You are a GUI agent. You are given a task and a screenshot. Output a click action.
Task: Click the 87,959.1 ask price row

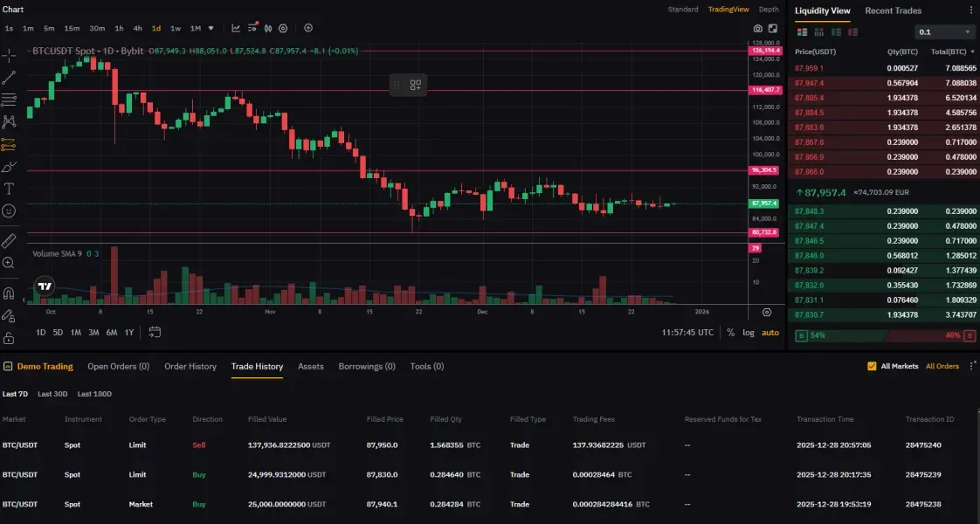coord(885,68)
